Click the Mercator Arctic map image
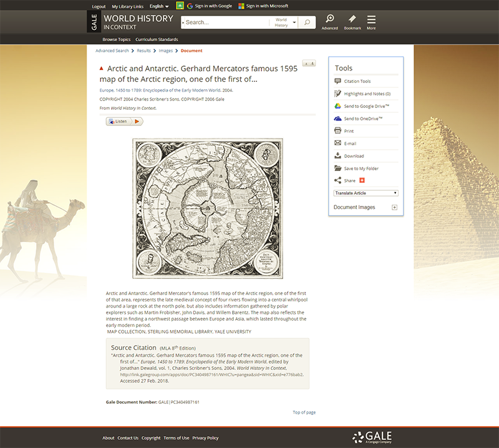This screenshot has width=499, height=448. click(208, 208)
